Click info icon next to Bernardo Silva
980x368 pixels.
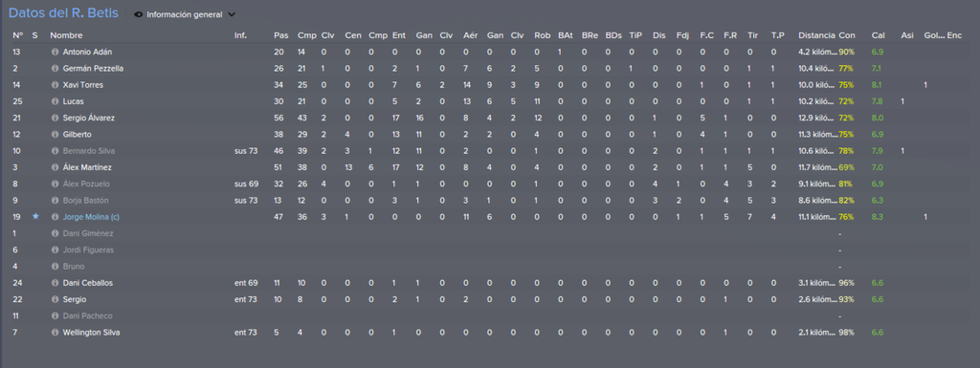coord(55,151)
